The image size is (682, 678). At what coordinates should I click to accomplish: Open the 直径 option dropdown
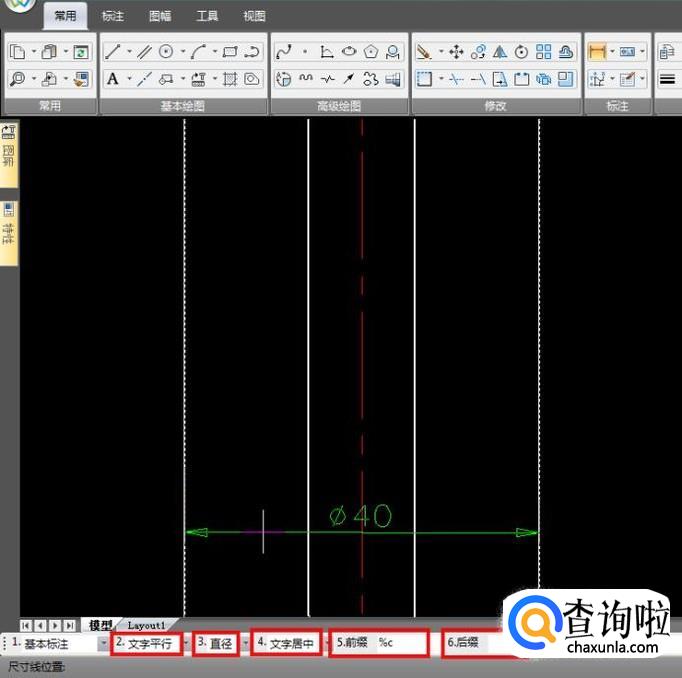[245, 644]
